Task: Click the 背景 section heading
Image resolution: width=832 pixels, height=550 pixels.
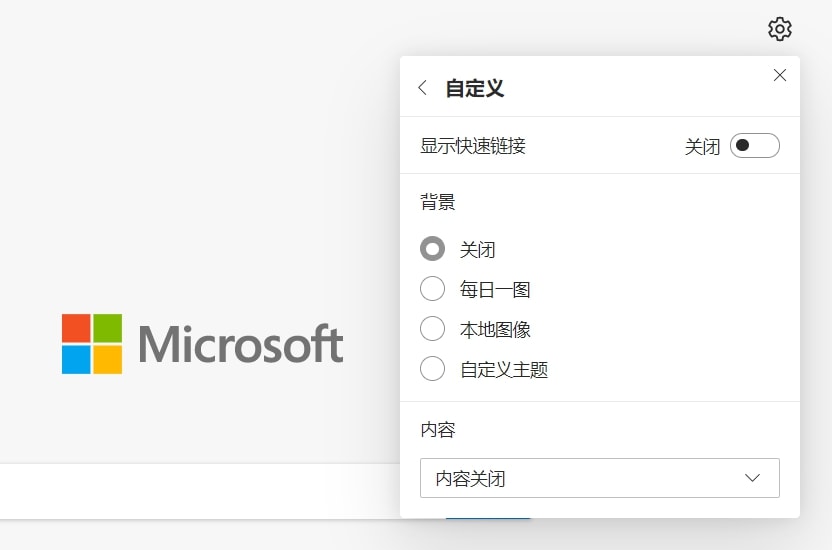Action: pyautogui.click(x=438, y=202)
